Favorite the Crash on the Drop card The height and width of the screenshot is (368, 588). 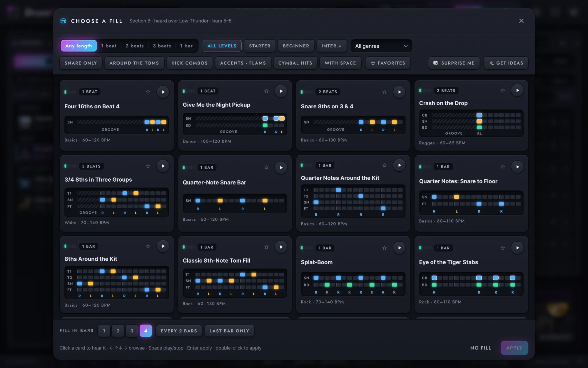pyautogui.click(x=503, y=91)
